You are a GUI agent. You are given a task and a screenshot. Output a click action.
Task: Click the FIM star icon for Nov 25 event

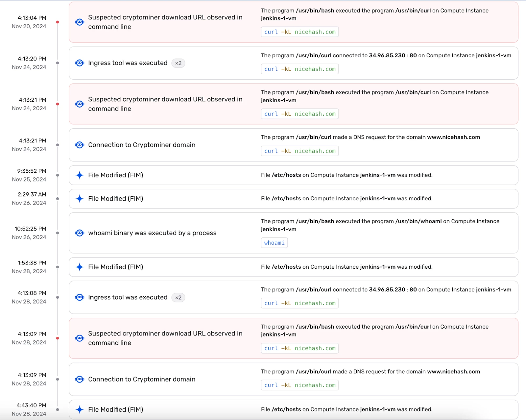tap(80, 175)
